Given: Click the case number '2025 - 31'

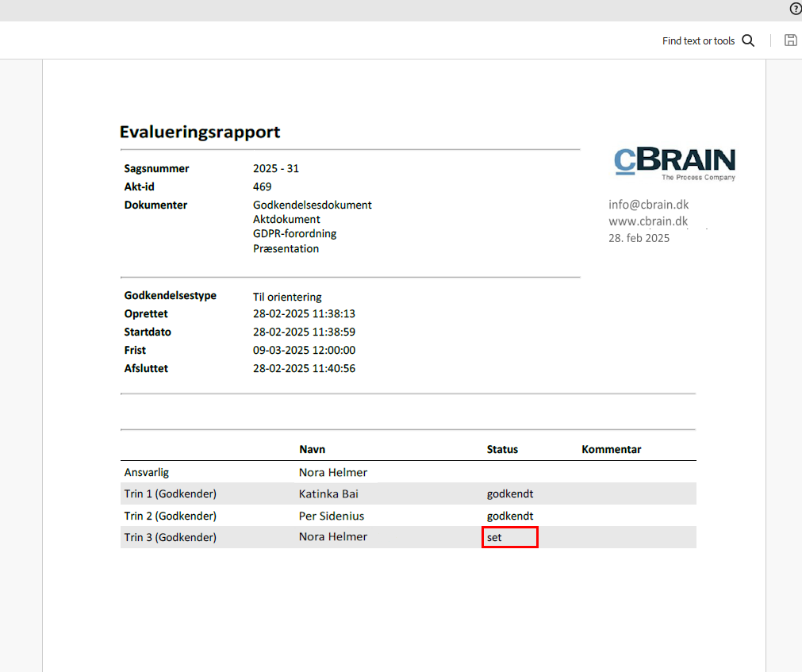Looking at the screenshot, I should click(x=275, y=168).
